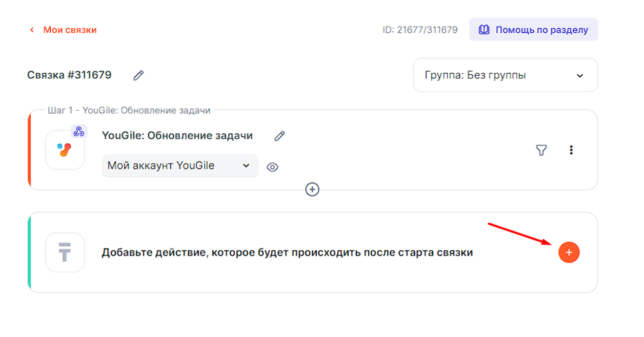The width and height of the screenshot is (644, 337).
Task: Click the circled plus between the steps
Action: click(x=312, y=190)
